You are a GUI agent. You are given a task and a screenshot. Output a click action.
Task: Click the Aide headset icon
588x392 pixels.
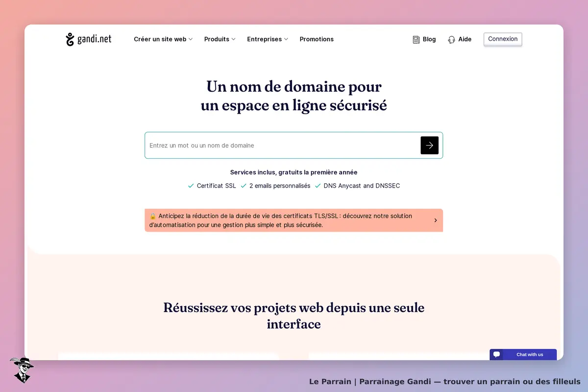click(x=451, y=40)
